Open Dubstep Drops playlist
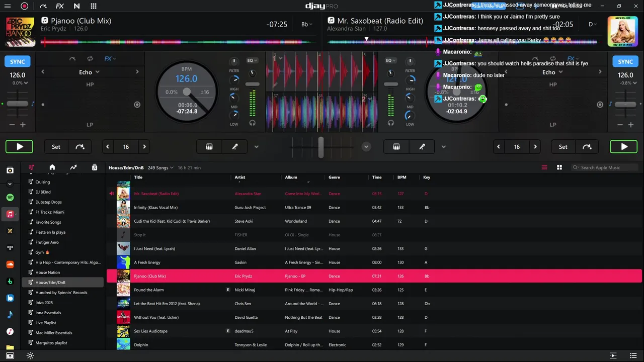Screen dimensions: 644x362 [x=62, y=202]
